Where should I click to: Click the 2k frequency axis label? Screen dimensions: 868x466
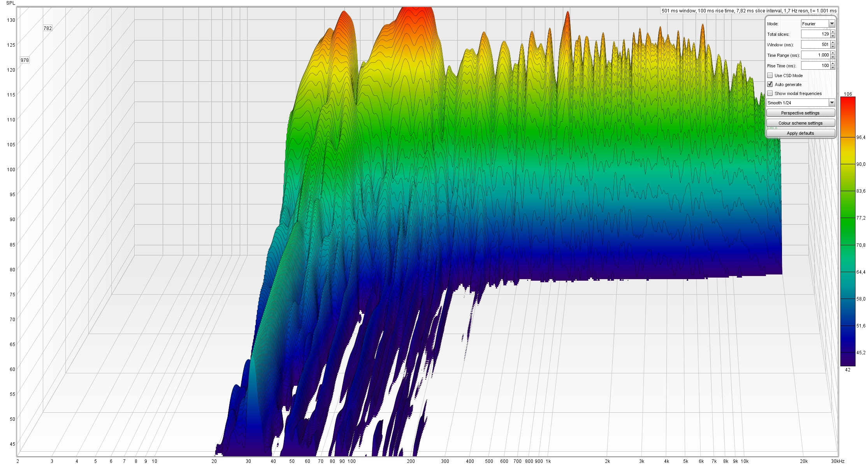(607, 461)
